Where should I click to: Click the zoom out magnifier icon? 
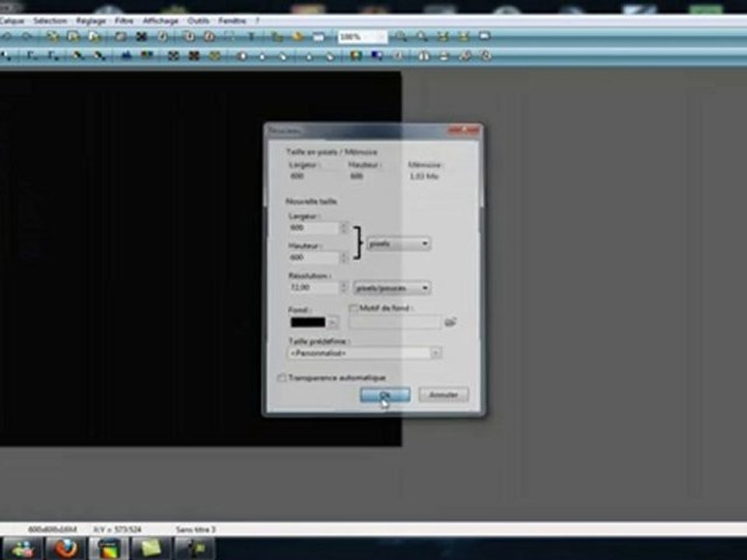[422, 37]
